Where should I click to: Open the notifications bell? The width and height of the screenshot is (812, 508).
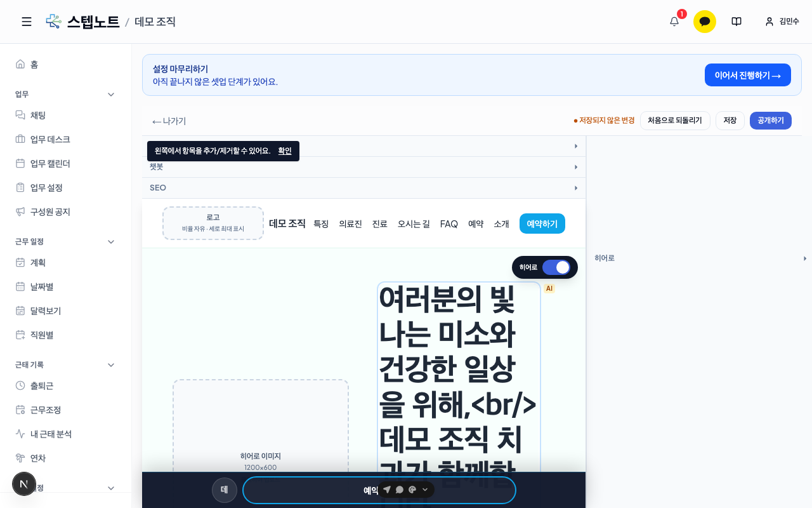pos(674,22)
